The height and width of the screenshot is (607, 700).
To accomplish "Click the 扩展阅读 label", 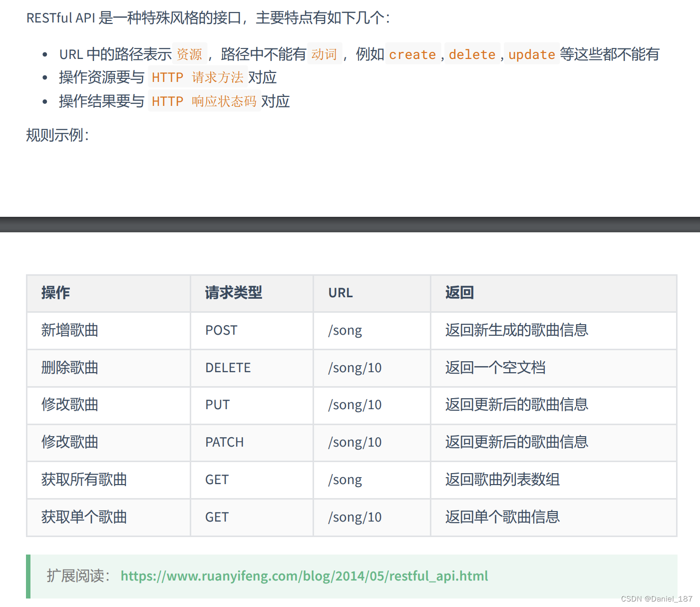I will [79, 576].
